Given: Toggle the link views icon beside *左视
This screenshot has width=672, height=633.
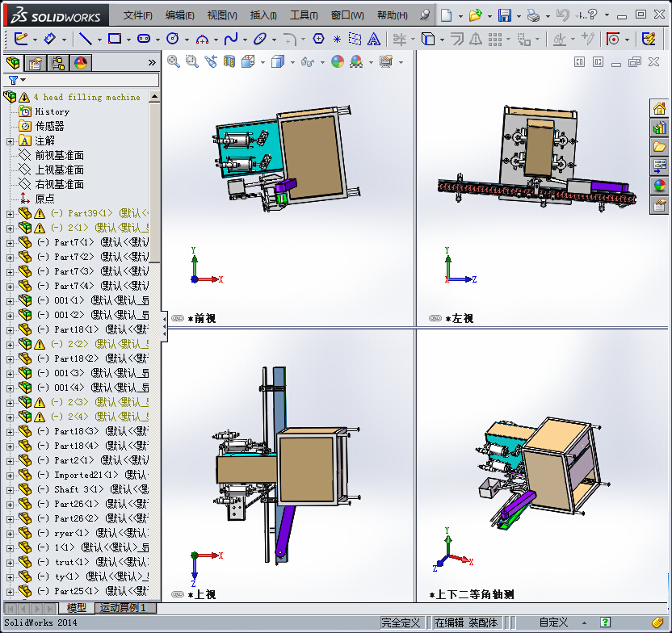Looking at the screenshot, I should [435, 318].
